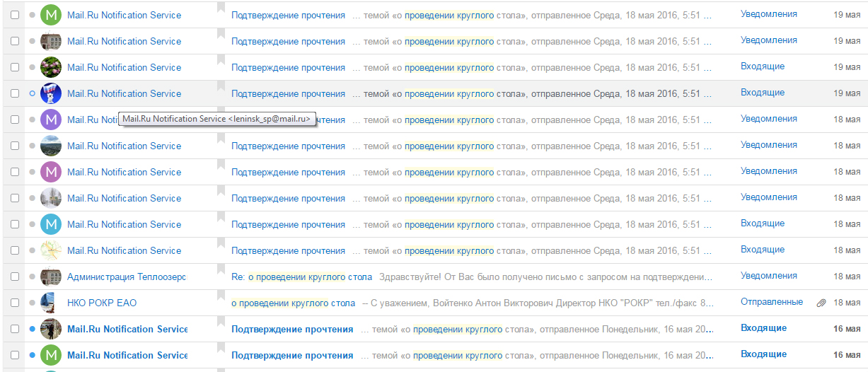Mark the bottom bold message with the green M avatar as read via its blue dot
The image size is (868, 372).
tap(32, 355)
